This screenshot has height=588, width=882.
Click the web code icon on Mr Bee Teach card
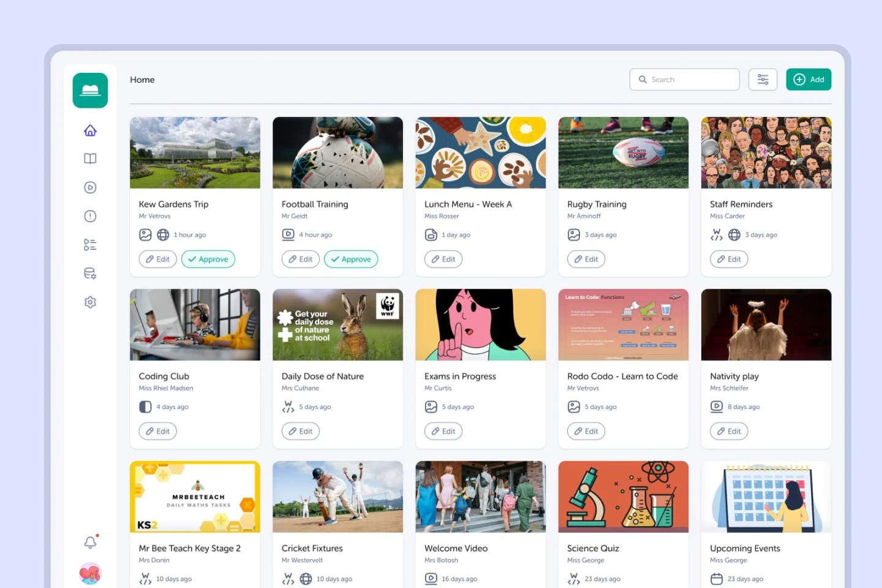145,579
